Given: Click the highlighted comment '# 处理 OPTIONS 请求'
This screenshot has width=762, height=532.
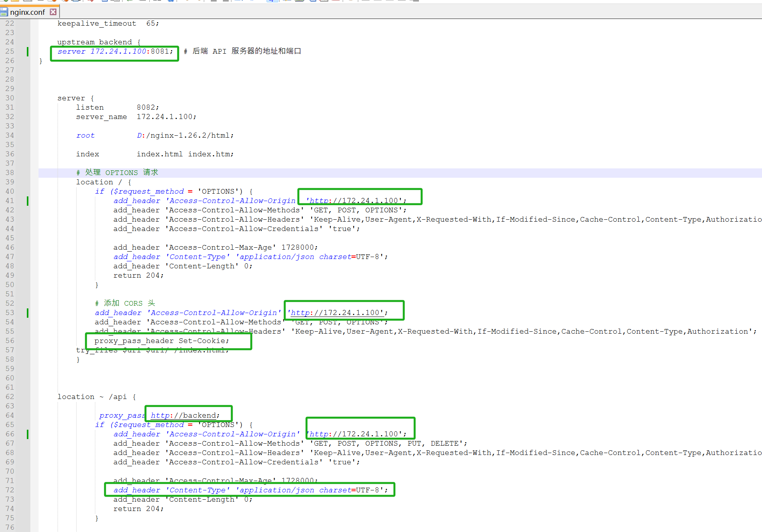Looking at the screenshot, I should [117, 173].
